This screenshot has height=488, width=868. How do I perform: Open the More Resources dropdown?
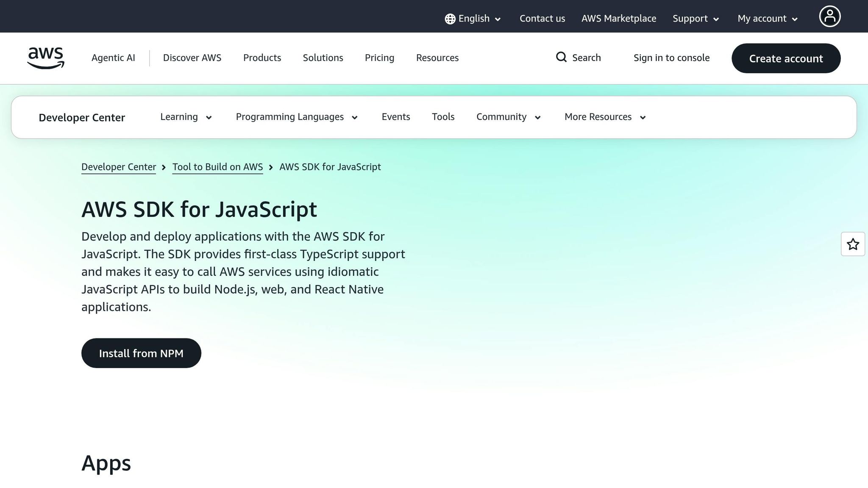[605, 117]
